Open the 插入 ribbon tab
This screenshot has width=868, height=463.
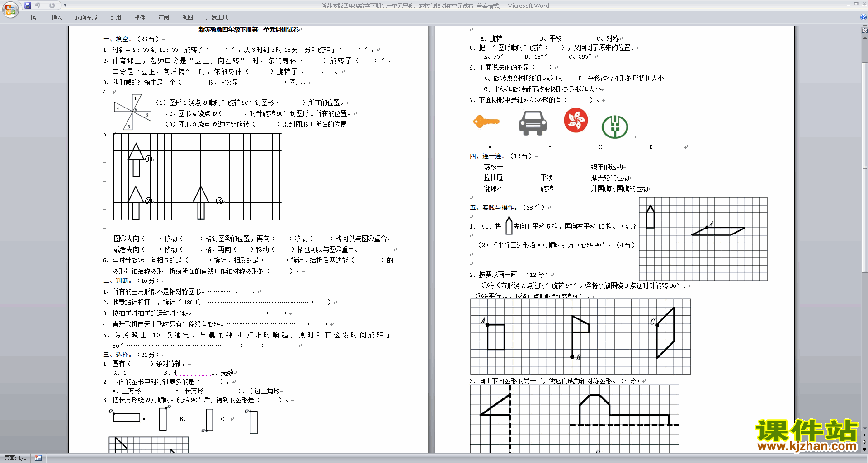tap(57, 17)
